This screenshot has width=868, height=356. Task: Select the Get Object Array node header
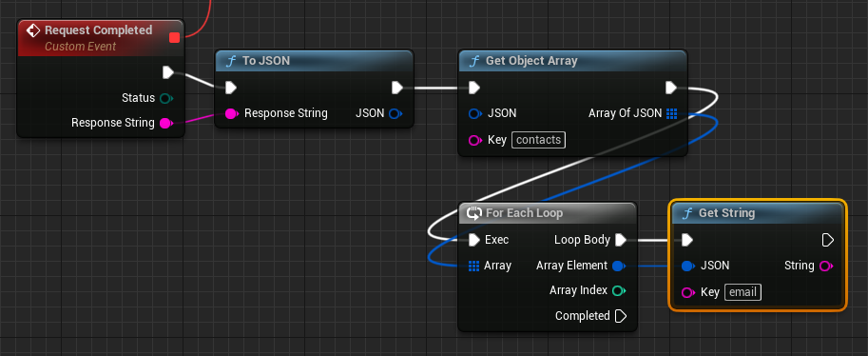(x=573, y=61)
